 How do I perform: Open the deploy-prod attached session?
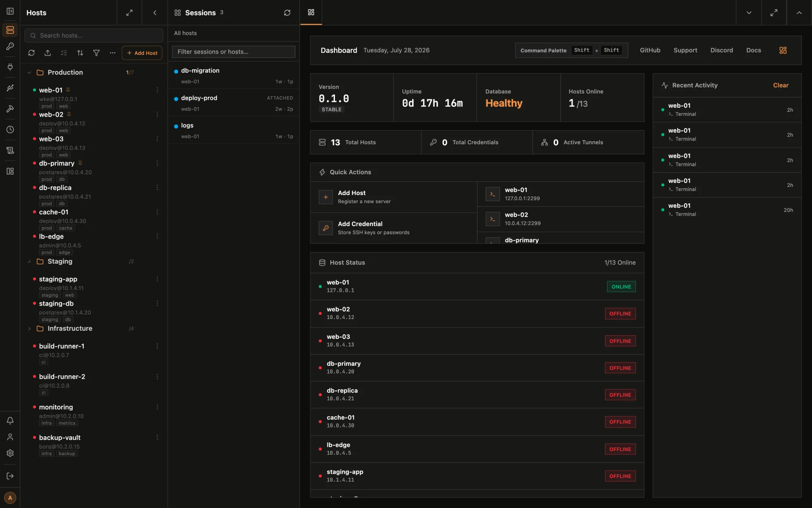[233, 103]
